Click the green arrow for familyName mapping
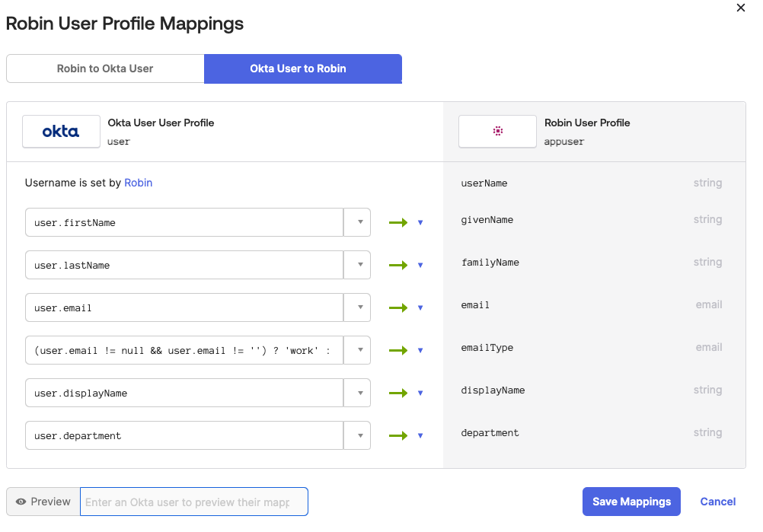Image resolution: width=763 pixels, height=532 pixels. point(398,265)
